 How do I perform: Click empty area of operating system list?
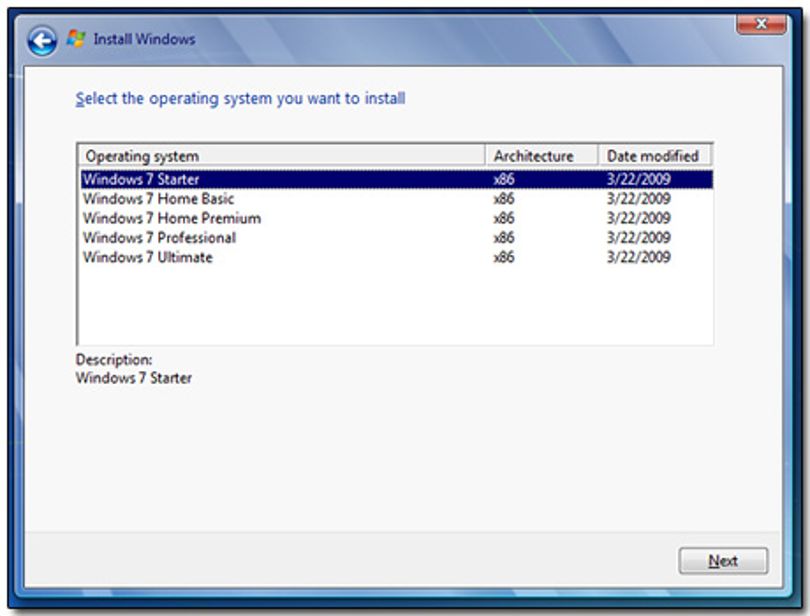point(395,305)
